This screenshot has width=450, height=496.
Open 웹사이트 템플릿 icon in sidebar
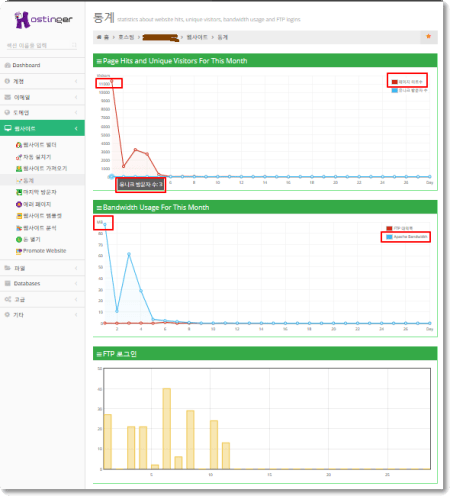(x=19, y=216)
